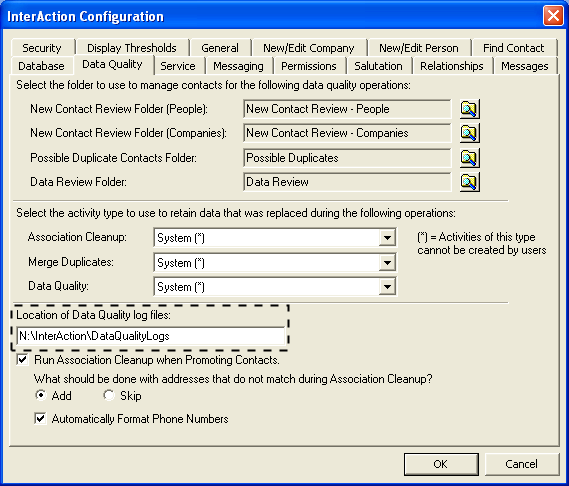Open the Permissions tab
The height and width of the screenshot is (486, 569).
(x=309, y=66)
